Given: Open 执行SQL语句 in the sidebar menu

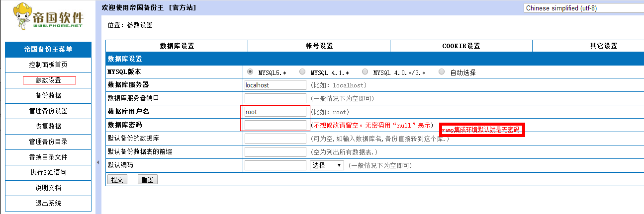Looking at the screenshot, I should pyautogui.click(x=48, y=172).
